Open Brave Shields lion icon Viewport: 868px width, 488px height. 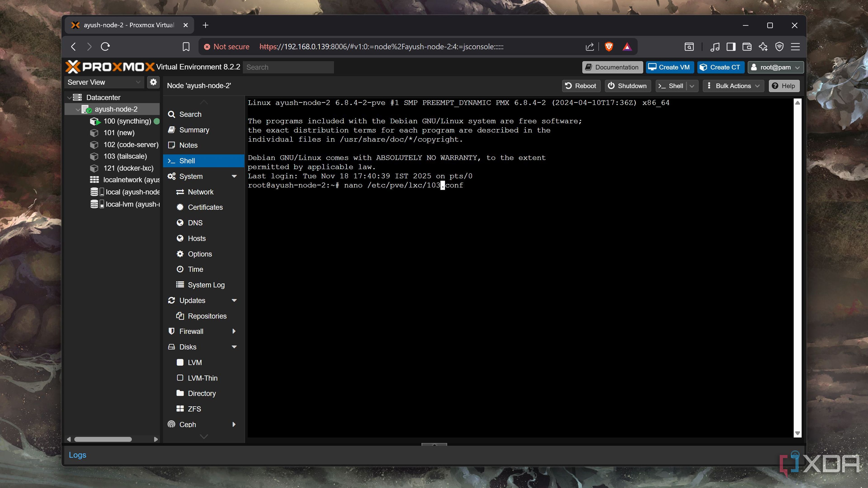pyautogui.click(x=609, y=47)
